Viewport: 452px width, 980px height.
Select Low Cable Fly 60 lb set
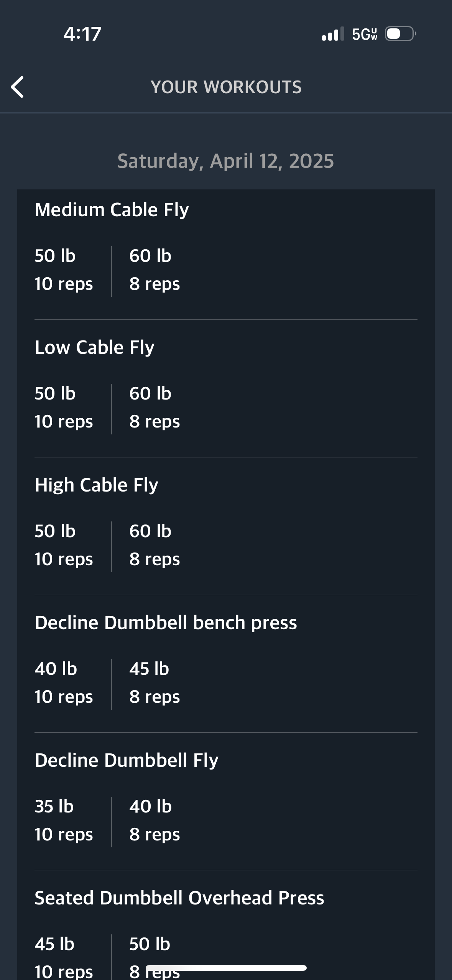155,408
